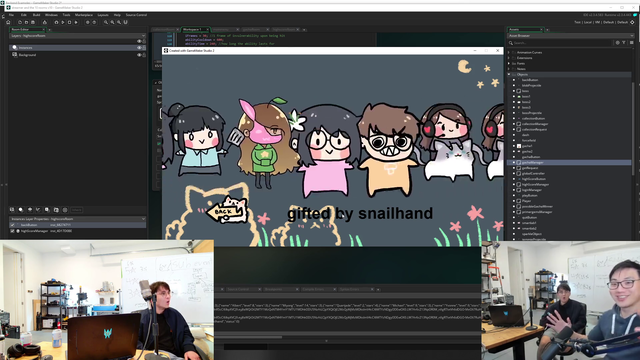640x360 pixels.
Task: Toggle the lock on the Background layer
Action: (x=144, y=55)
